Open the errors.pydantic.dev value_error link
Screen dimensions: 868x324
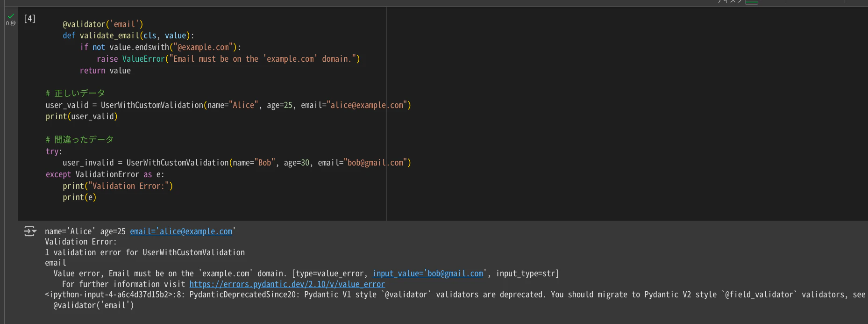click(287, 284)
